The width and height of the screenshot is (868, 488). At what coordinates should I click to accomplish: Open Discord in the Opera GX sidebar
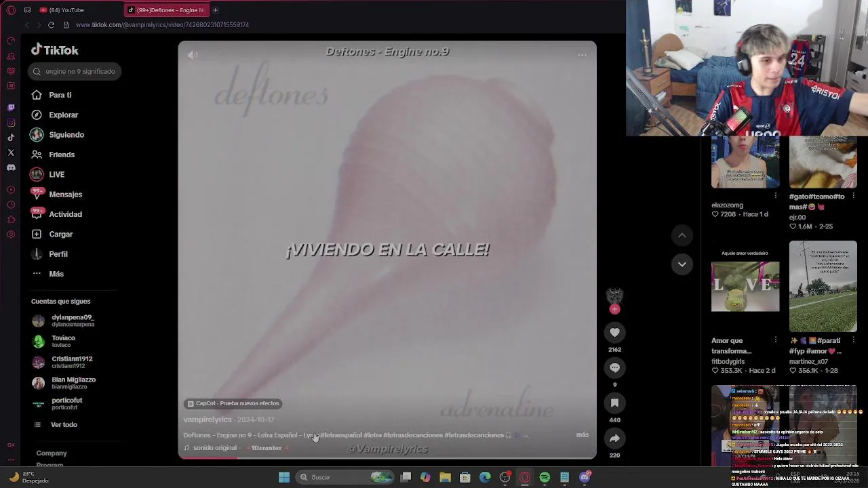[x=11, y=167]
